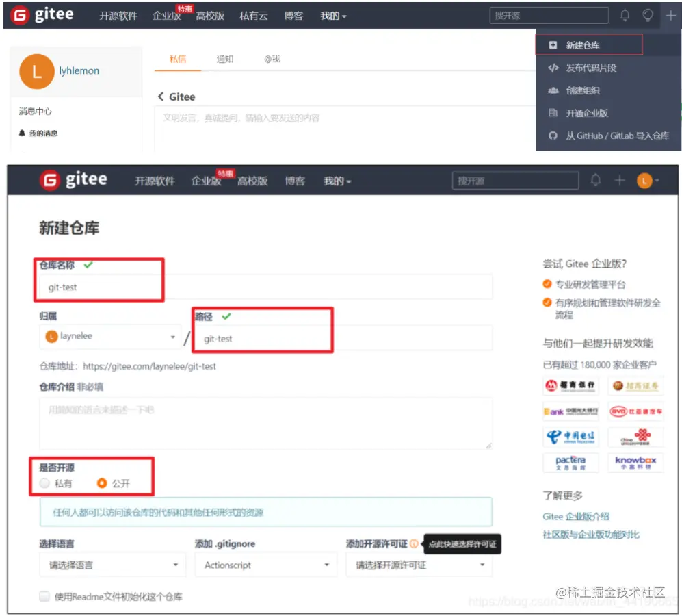Check 使用Readme文件初始化这个仓库 checkbox
682x616 pixels.
[x=44, y=596]
